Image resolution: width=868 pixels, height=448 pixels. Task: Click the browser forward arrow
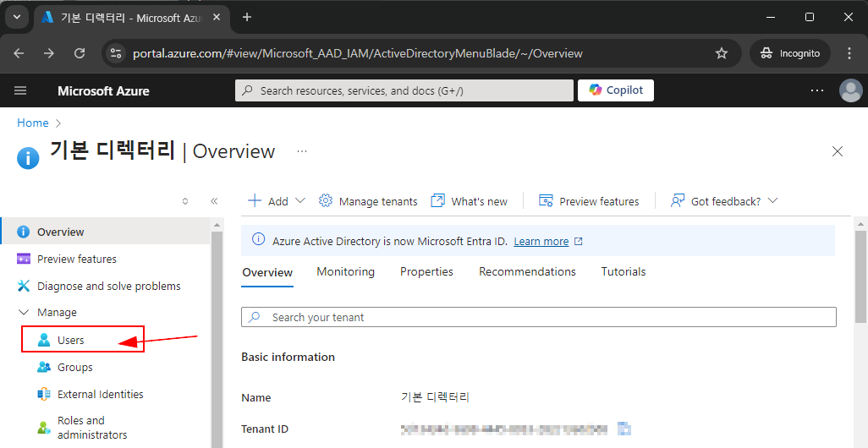[x=49, y=53]
